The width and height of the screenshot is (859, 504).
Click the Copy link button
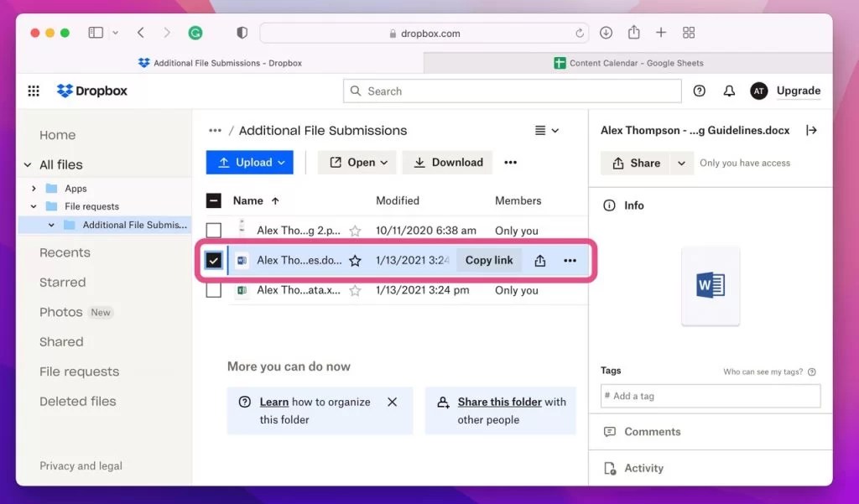(x=489, y=260)
